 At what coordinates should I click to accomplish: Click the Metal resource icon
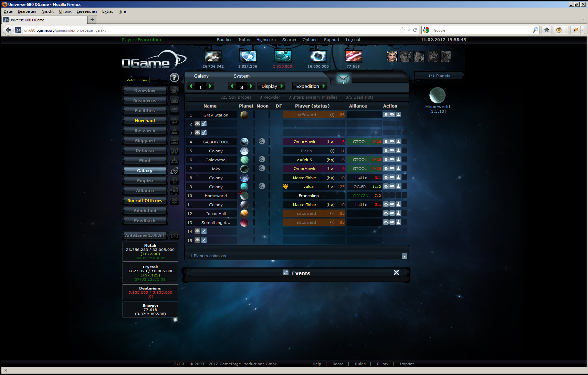213,56
